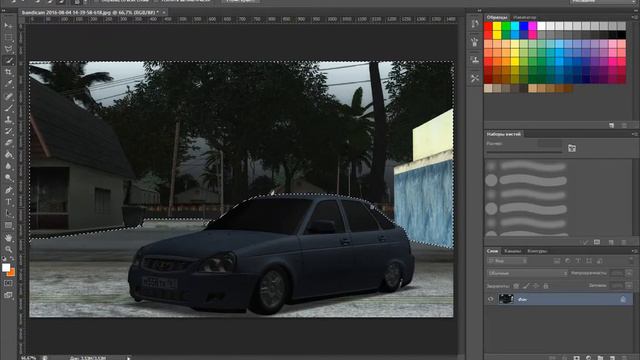
Task: Click the background layer lock icon
Action: pyautogui.click(x=623, y=299)
